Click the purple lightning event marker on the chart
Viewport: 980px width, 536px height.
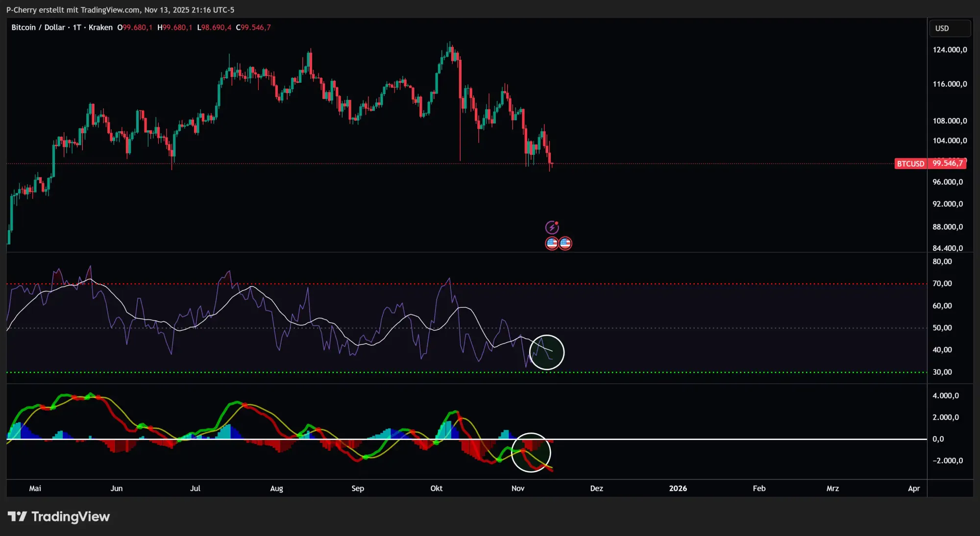coord(553,226)
